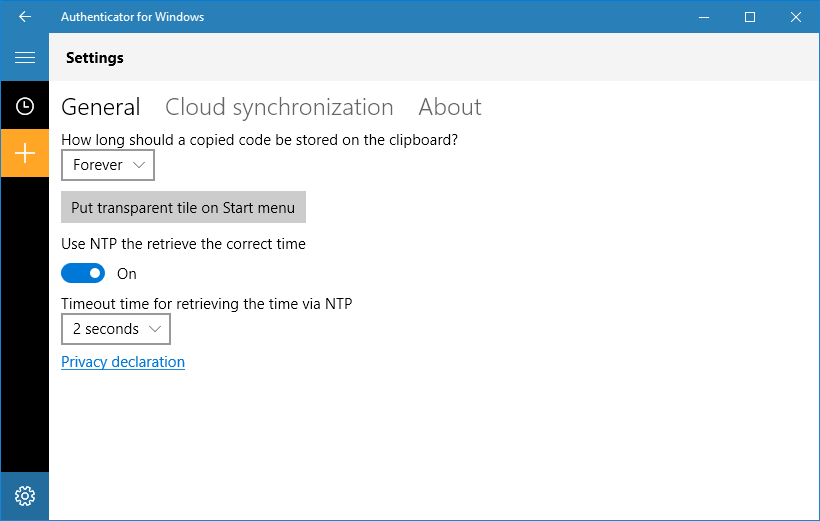820x521 pixels.
Task: Switch to the About tab
Action: pyautogui.click(x=450, y=107)
